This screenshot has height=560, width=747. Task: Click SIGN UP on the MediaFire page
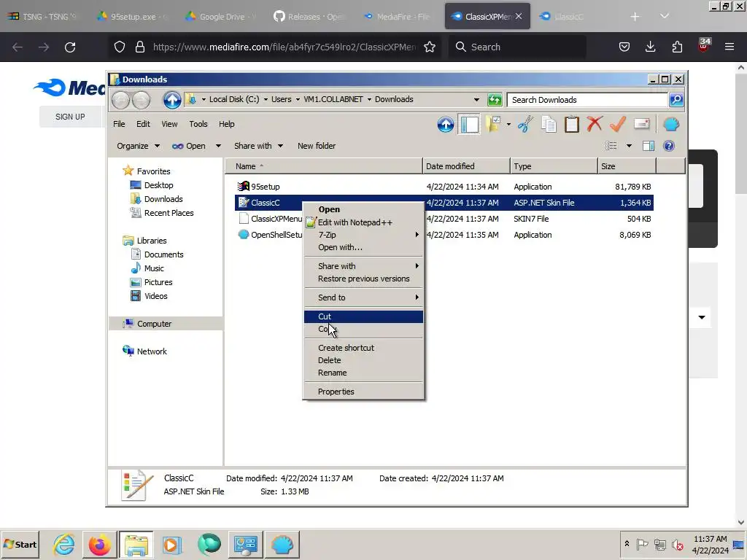tap(70, 117)
